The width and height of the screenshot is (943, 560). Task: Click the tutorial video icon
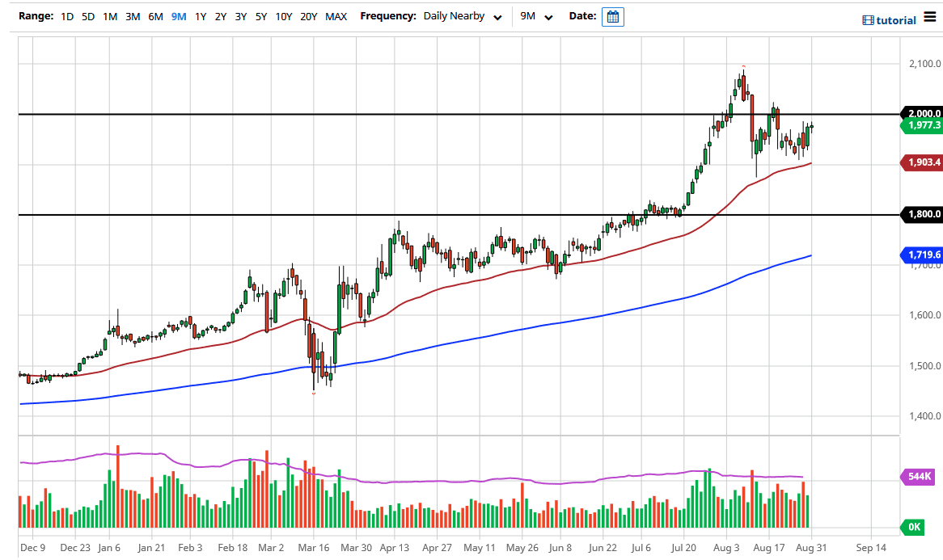tap(868, 20)
